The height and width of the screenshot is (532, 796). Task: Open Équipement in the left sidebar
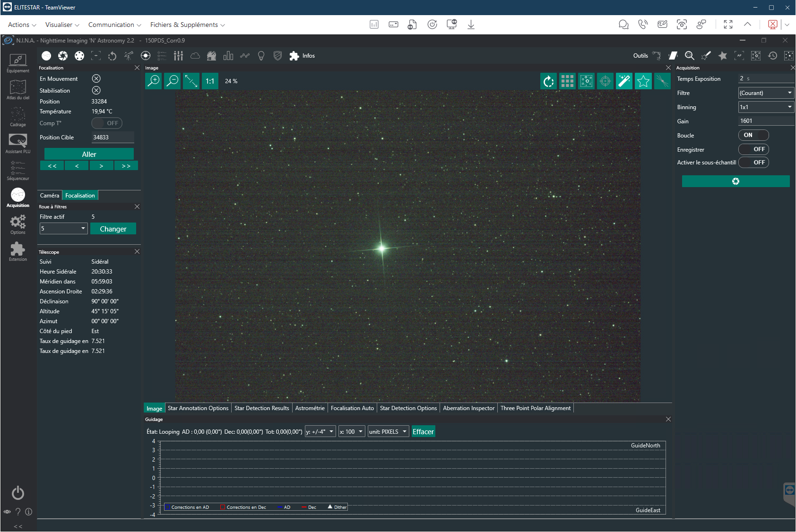pyautogui.click(x=18, y=63)
